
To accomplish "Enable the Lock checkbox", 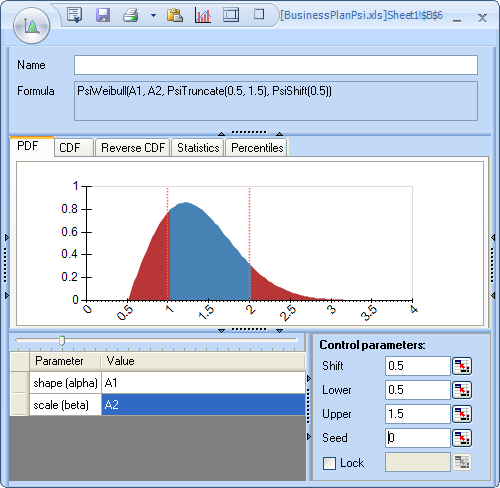I will pos(329,463).
